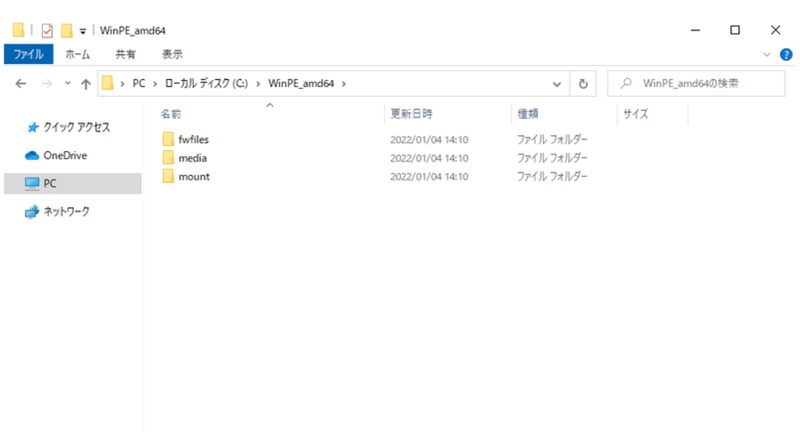Refresh the current folder view

tap(583, 84)
